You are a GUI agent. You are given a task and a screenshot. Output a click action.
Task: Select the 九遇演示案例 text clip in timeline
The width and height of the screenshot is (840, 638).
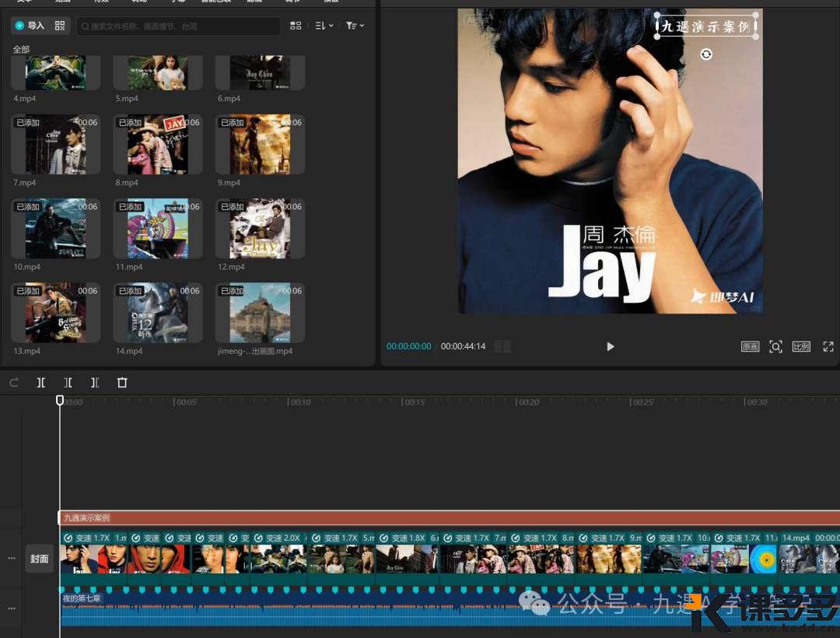[449, 518]
